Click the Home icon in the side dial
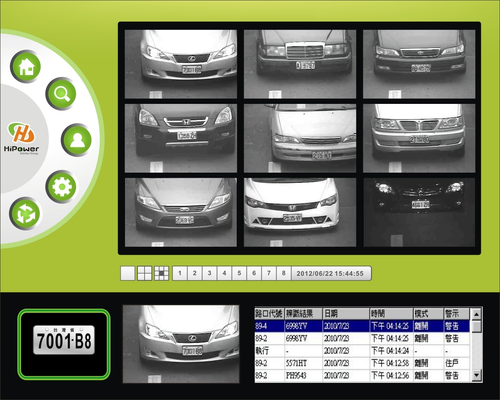Viewport: 500px width, 400px height. coord(26,66)
